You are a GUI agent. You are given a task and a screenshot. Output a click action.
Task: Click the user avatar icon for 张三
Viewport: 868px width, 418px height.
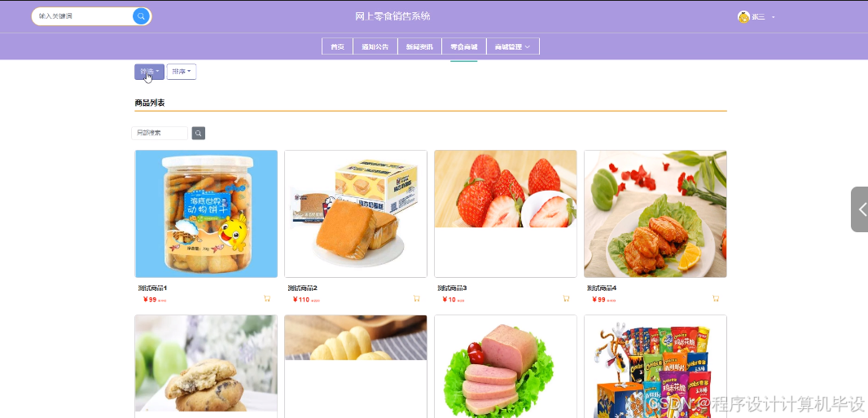pyautogui.click(x=743, y=16)
